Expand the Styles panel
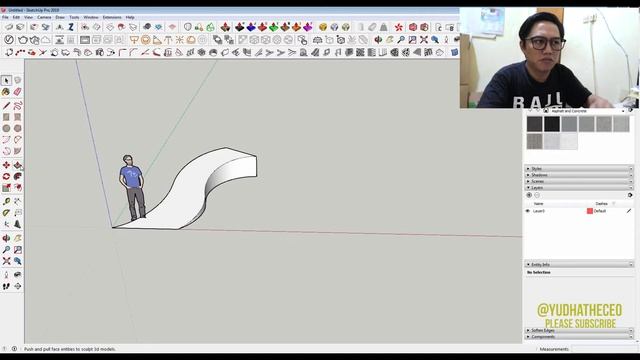The height and width of the screenshot is (360, 640). tap(579, 169)
